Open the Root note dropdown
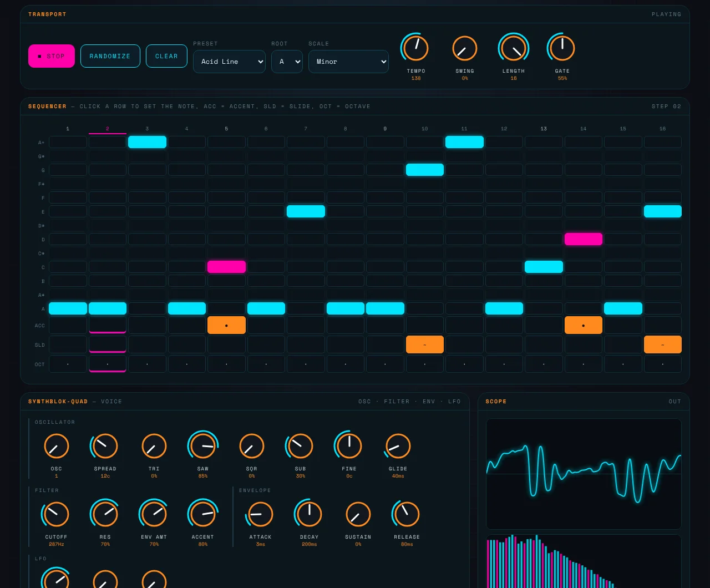The width and height of the screenshot is (710, 588). [287, 62]
